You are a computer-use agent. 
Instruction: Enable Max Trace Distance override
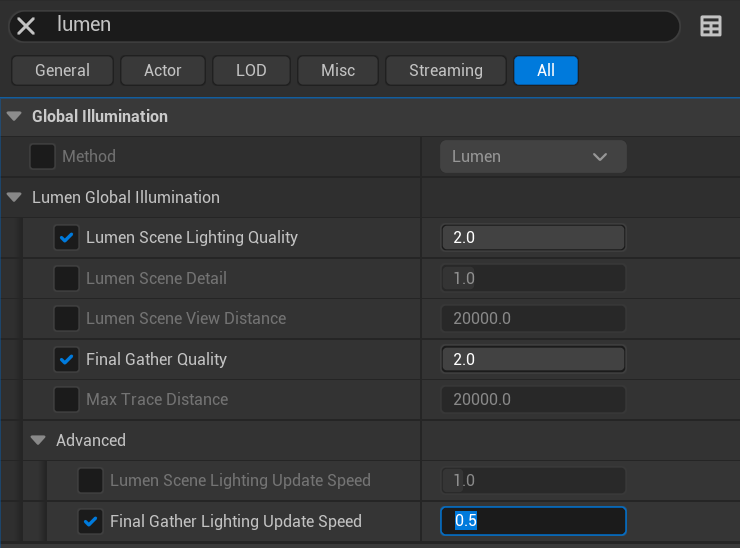pos(66,399)
